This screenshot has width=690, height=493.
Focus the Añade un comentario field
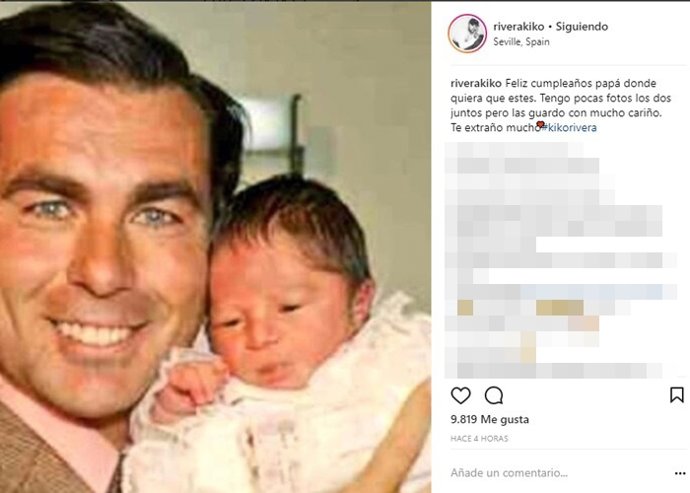(509, 473)
